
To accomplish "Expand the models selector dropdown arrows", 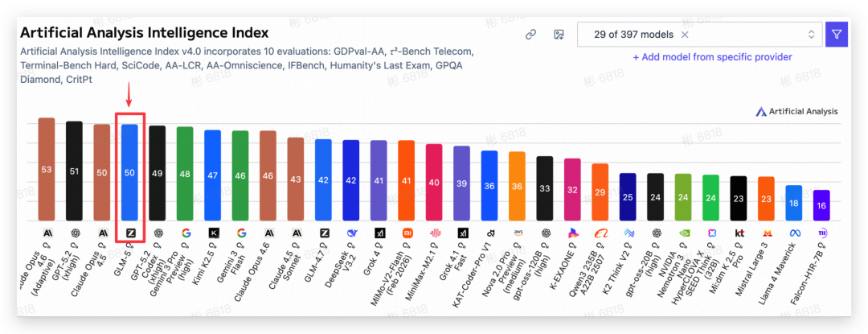I will 810,35.
